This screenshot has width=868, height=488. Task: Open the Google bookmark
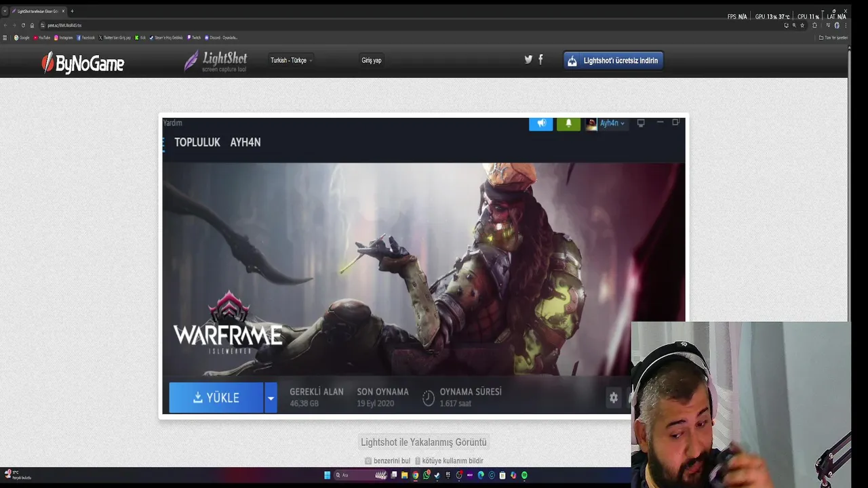pos(22,37)
